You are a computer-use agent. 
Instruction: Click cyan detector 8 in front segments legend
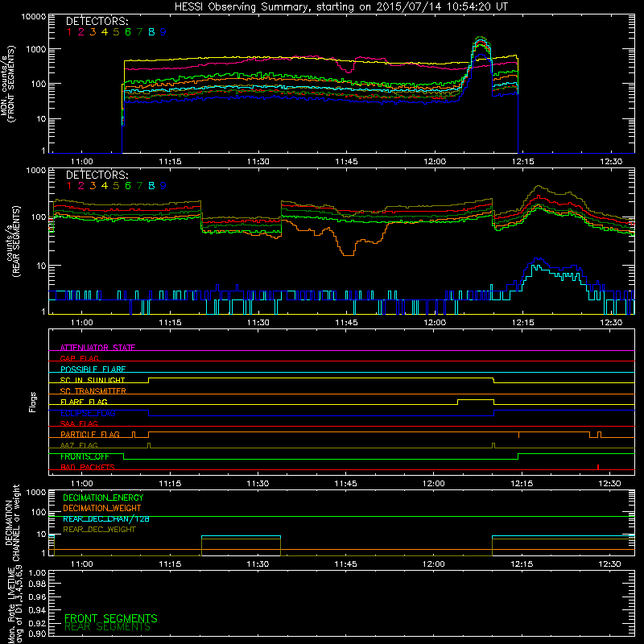coord(151,32)
